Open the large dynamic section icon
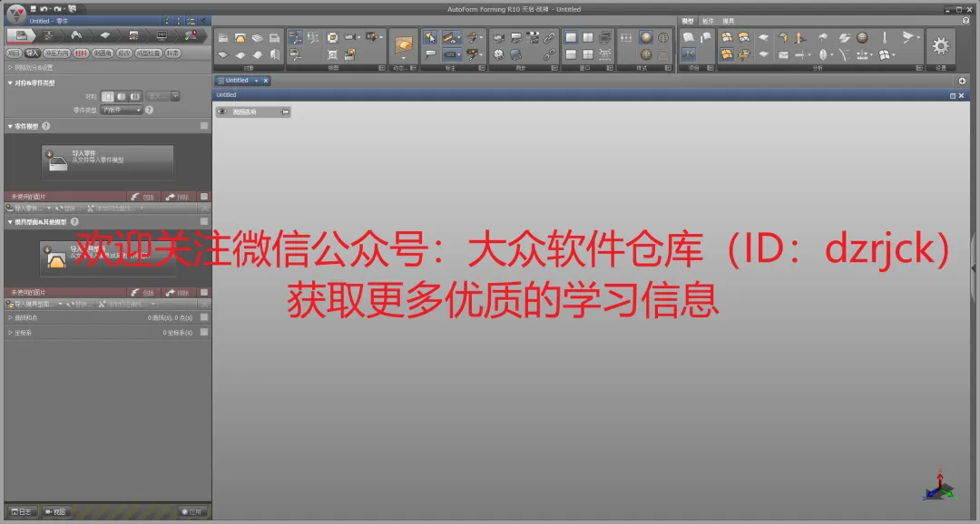Image resolution: width=980 pixels, height=524 pixels. click(x=404, y=46)
